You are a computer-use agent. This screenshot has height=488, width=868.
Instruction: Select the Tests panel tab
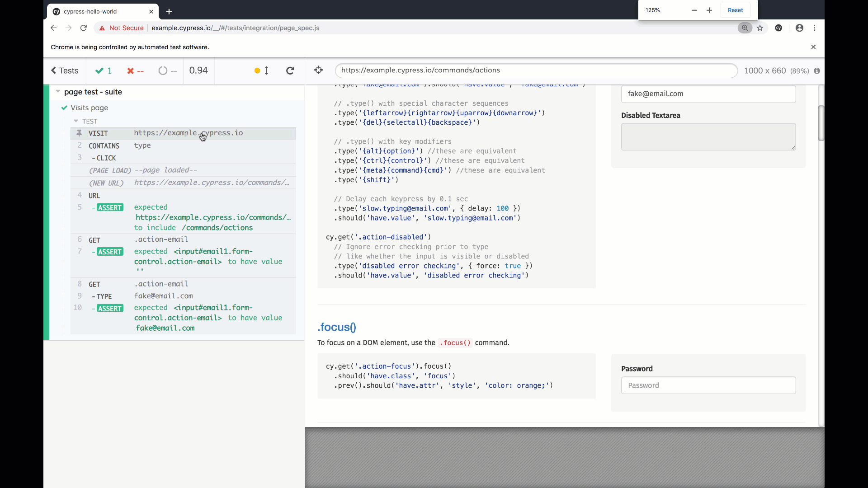(64, 70)
